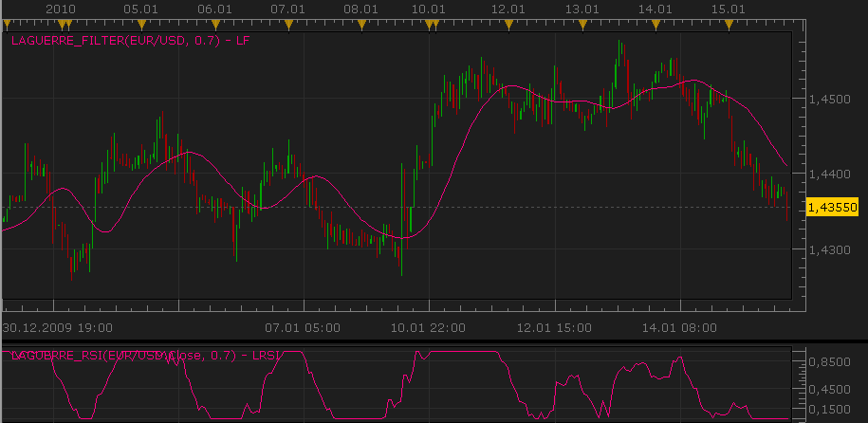Click the 0,1500 RSI axis value
The image size is (868, 423).
point(829,409)
